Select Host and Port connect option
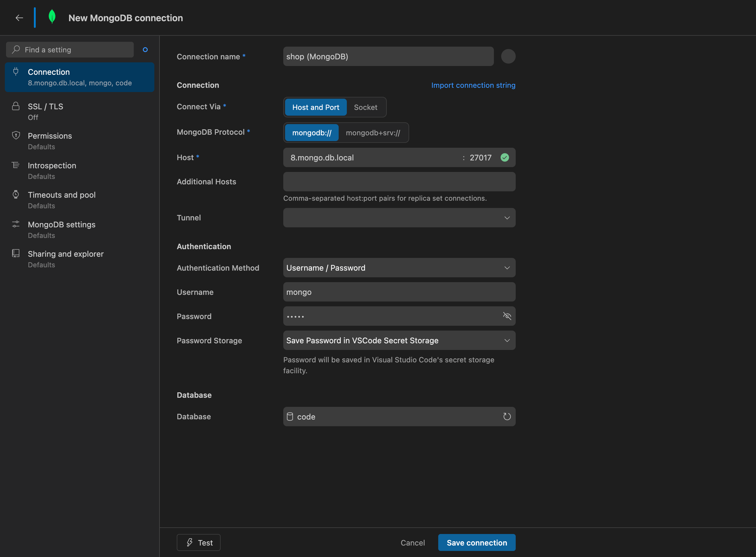Screen dimensions: 756x557 click(316, 107)
